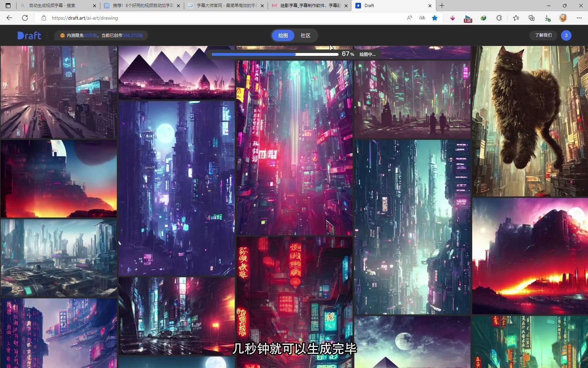The image size is (588, 368).
Task: Click the 了解我们 button
Action: pos(543,35)
